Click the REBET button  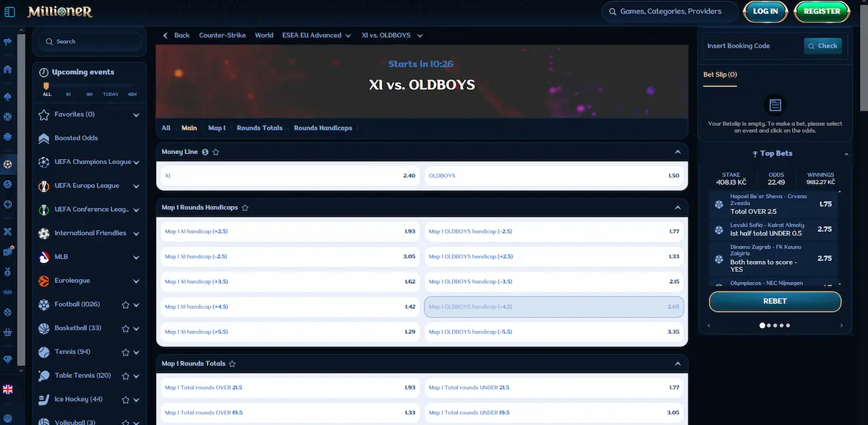775,301
